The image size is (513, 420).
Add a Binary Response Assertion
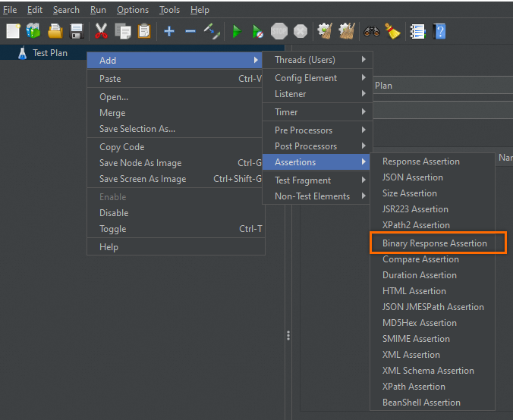click(433, 243)
